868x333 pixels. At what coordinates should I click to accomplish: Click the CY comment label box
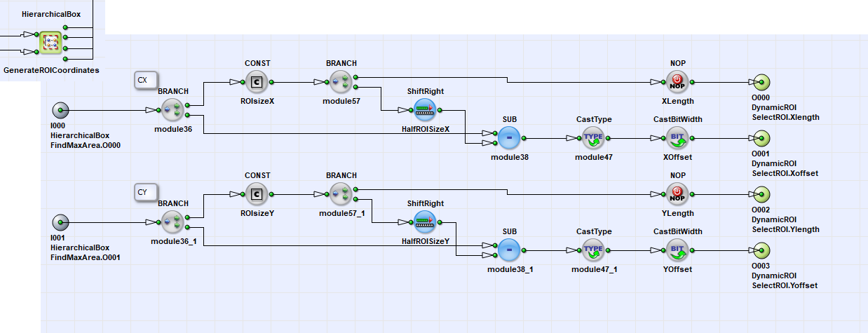146,192
